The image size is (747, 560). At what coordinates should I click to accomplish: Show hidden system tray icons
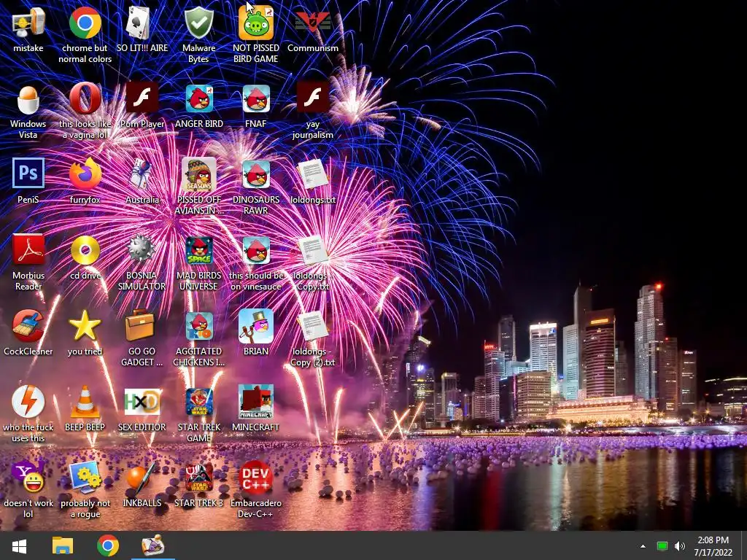tap(643, 546)
